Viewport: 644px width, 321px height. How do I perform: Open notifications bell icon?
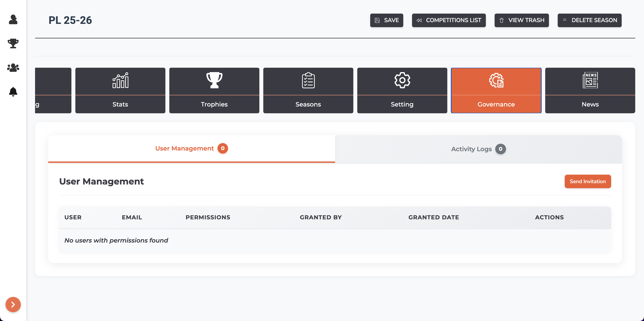pyautogui.click(x=13, y=92)
